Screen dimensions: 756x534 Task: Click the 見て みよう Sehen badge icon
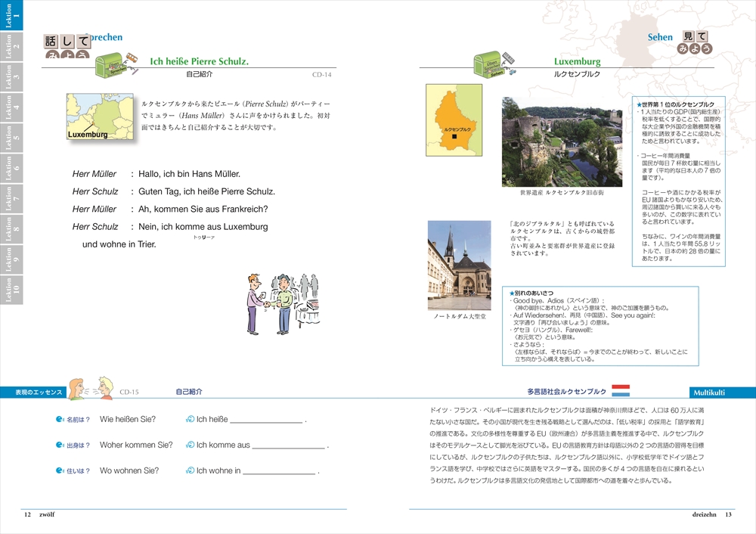pos(695,42)
